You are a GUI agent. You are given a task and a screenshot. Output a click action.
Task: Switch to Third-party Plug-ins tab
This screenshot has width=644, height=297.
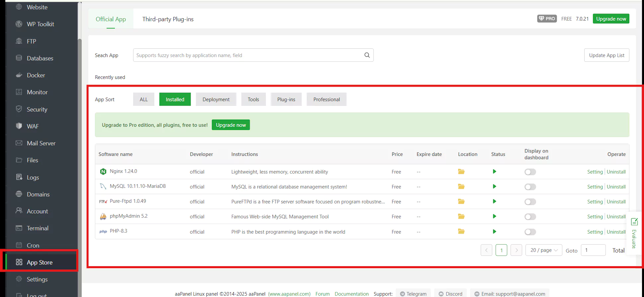point(168,19)
